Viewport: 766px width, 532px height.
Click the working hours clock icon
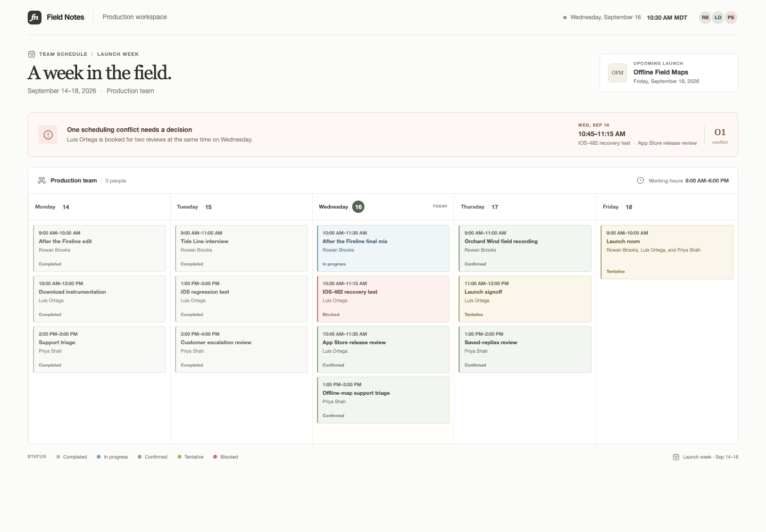click(x=640, y=181)
